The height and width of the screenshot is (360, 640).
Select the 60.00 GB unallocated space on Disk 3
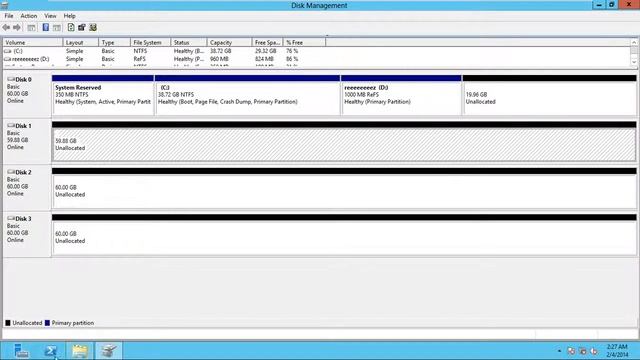tap(344, 234)
